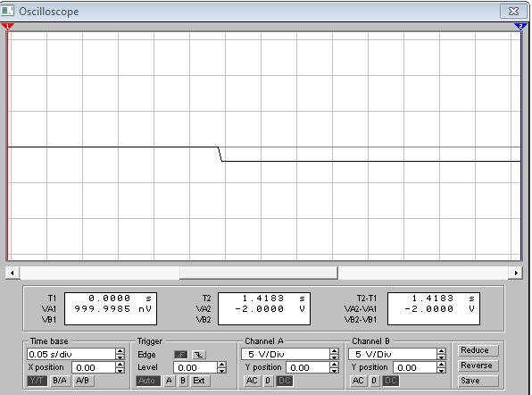Increase Channel A Y position up arrow
The height and width of the screenshot is (395, 532).
point(334,365)
